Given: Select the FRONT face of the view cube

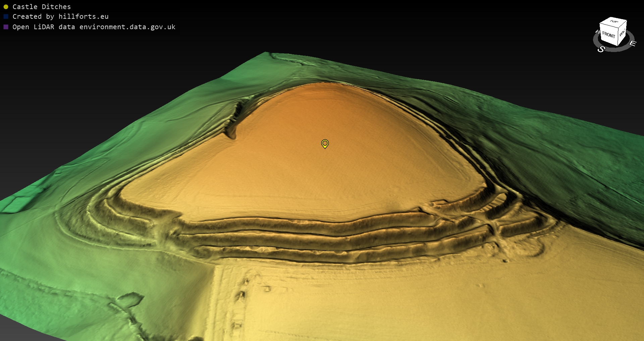Looking at the screenshot, I should coord(608,35).
